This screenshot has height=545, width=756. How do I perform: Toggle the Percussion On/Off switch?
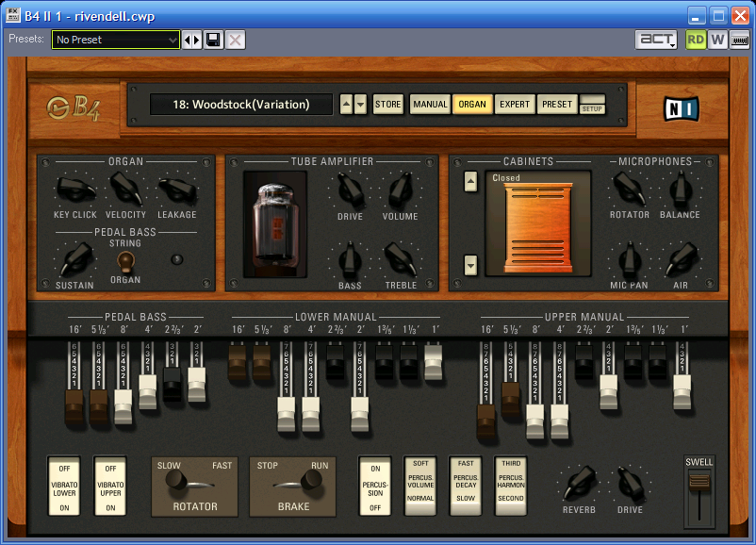(375, 487)
